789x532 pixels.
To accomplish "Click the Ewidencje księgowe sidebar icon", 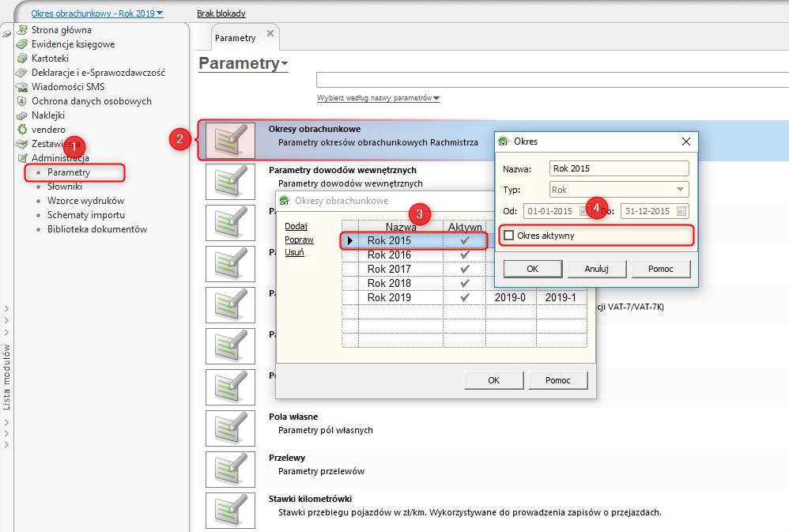I will 22,44.
